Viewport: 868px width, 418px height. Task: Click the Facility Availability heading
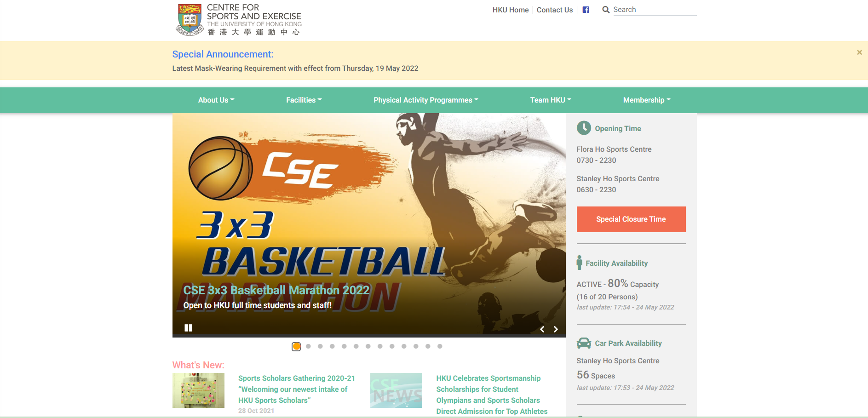tap(616, 263)
